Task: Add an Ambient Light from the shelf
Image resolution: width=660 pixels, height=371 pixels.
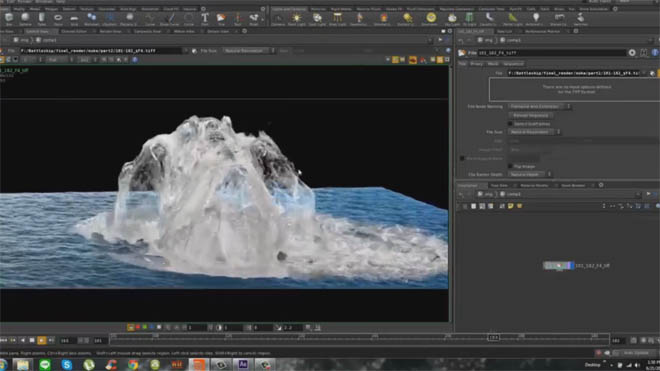Action: (535, 19)
